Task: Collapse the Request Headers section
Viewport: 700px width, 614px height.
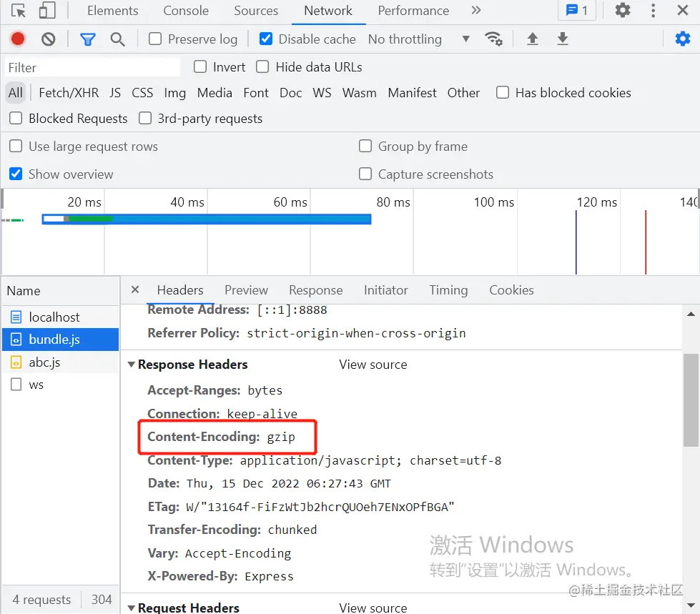Action: tap(132, 608)
